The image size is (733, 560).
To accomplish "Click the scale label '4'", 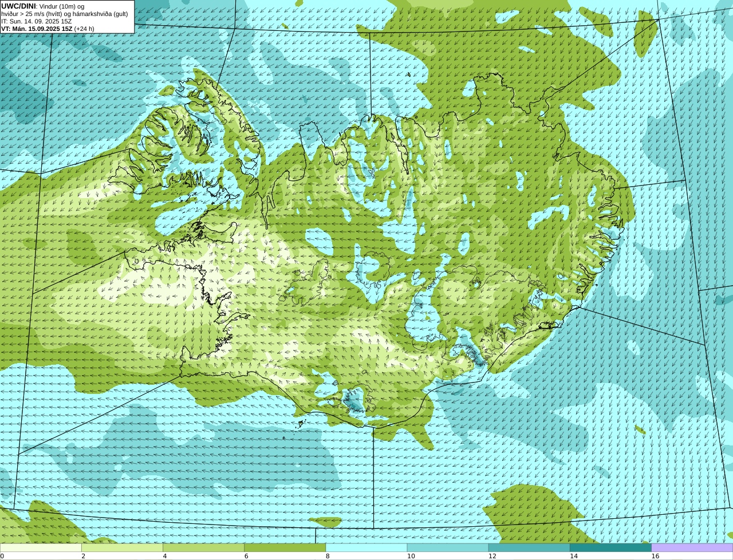I will [165, 556].
